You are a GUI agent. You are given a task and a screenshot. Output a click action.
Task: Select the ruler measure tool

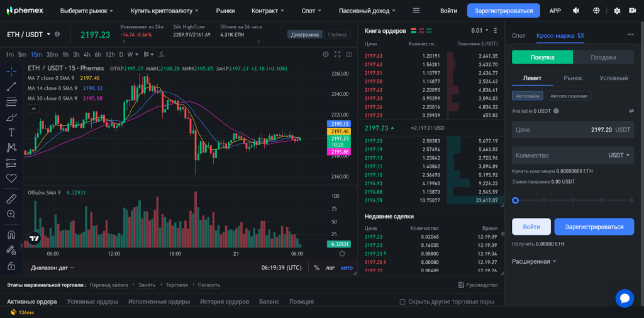11,199
